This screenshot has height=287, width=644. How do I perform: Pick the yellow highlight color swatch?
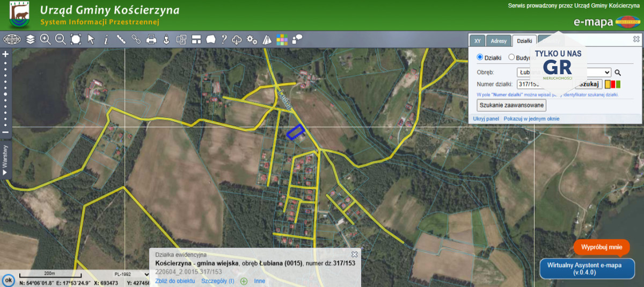608,84
